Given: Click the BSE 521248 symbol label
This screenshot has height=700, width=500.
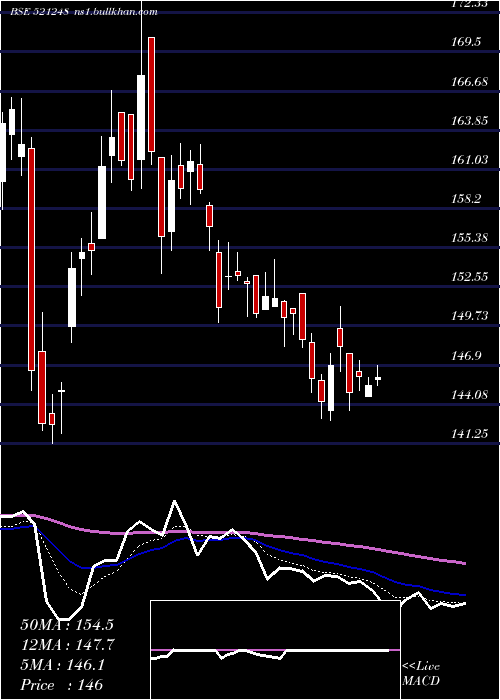Looking at the screenshot, I should [x=39, y=12].
